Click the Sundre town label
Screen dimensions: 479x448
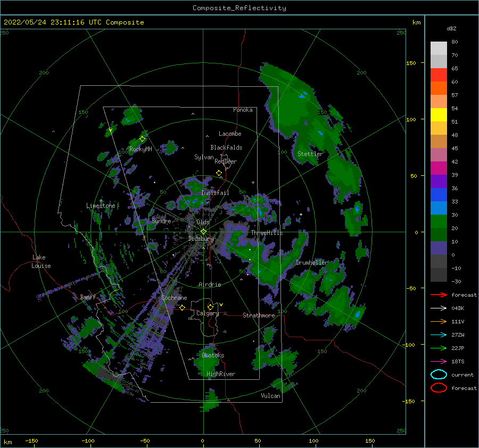coord(161,221)
